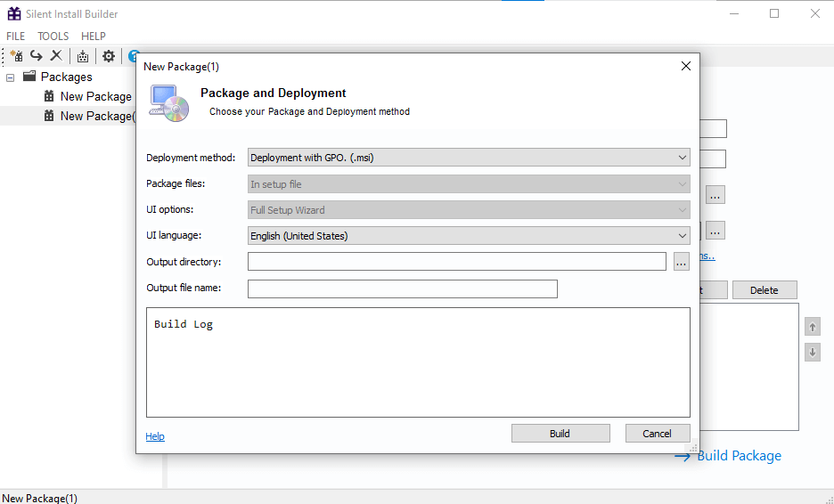Click the curved arrow toolbar icon
Viewport: 834px width, 504px height.
(37, 55)
